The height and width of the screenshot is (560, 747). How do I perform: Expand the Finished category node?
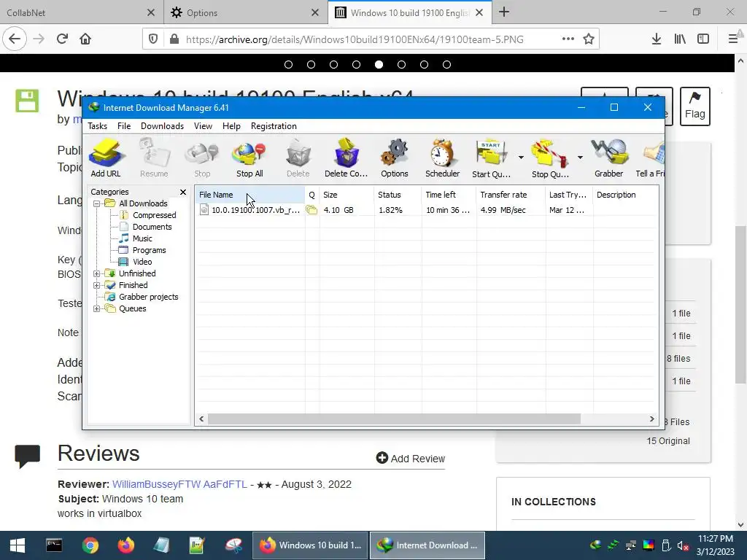tap(97, 285)
